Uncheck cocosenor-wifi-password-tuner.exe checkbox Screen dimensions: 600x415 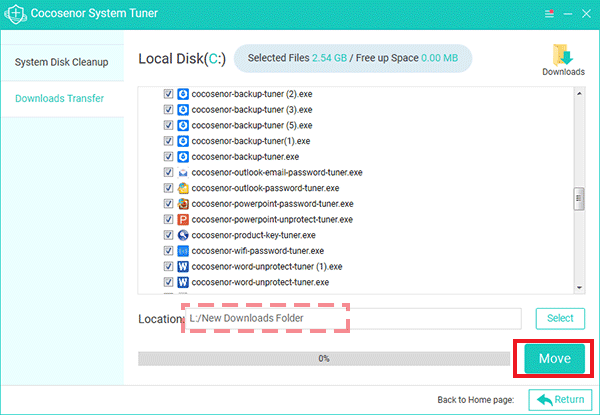tap(168, 251)
